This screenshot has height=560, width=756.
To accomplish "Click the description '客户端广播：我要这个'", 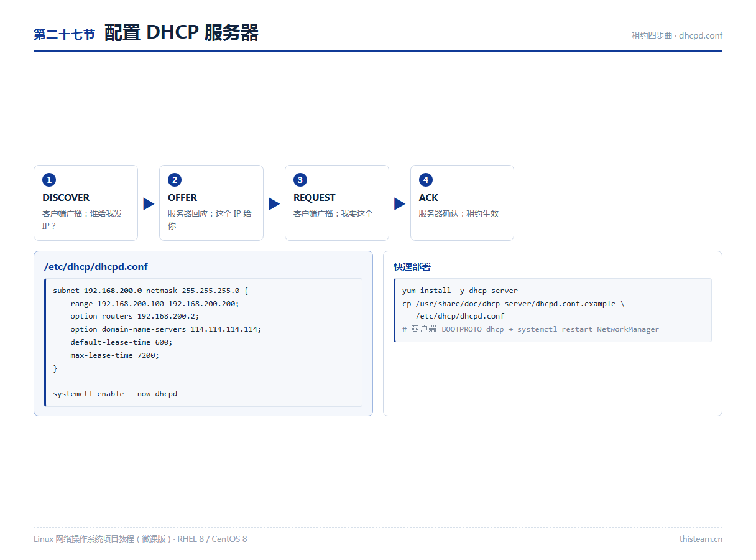I will click(333, 213).
